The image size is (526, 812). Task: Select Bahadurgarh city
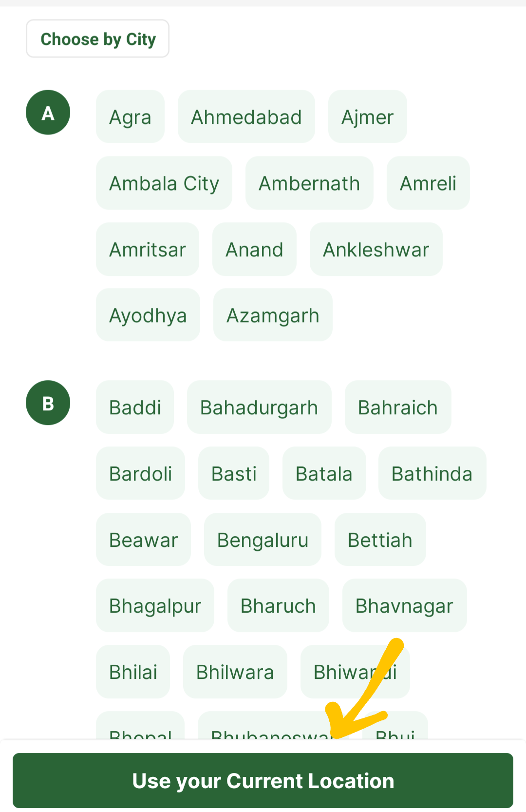[x=259, y=407]
